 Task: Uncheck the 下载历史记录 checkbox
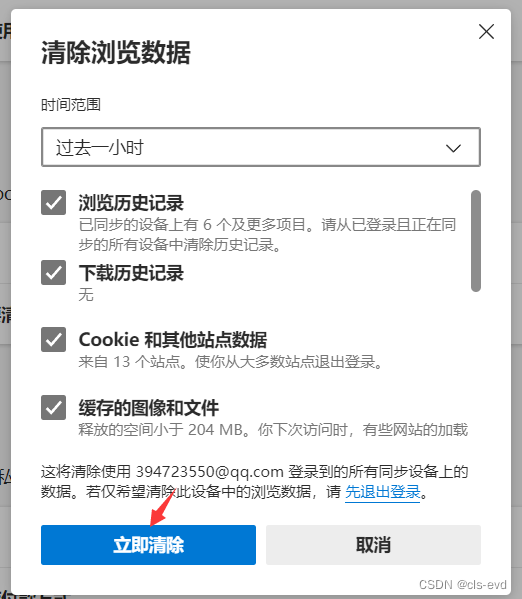tap(53, 273)
